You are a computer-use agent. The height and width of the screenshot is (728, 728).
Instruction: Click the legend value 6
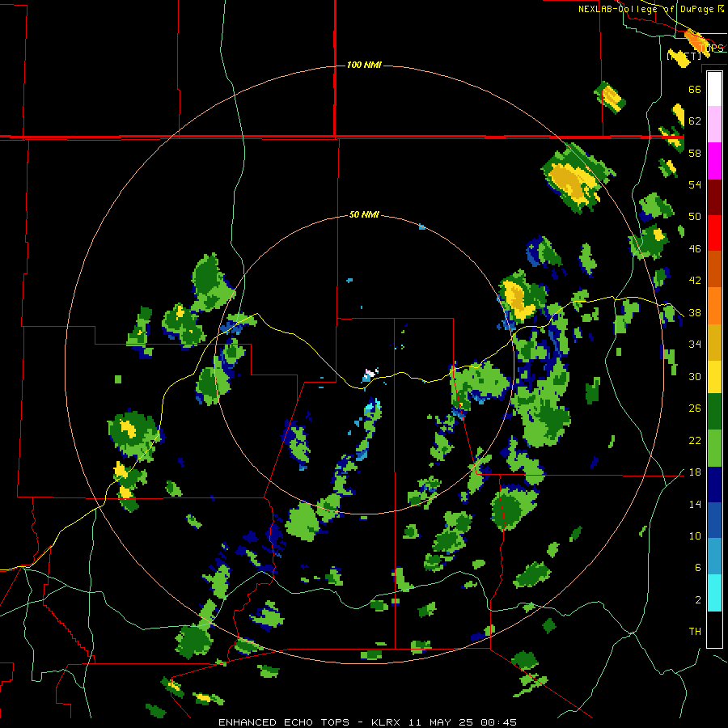click(697, 567)
